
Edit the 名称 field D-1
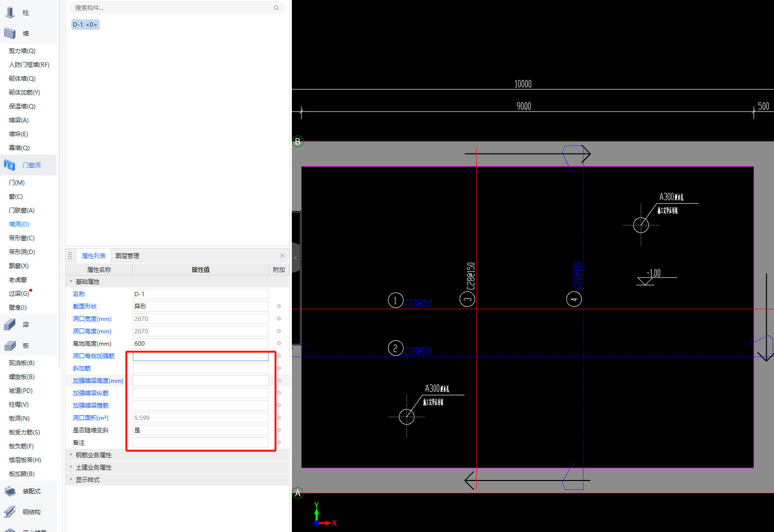pyautogui.click(x=201, y=294)
